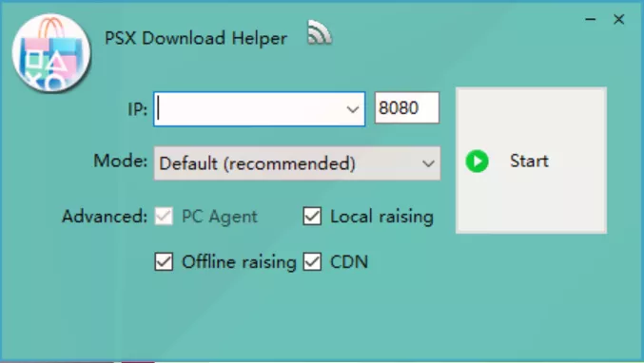Minimize the PSX Download Helper window
The image size is (644, 363).
(x=591, y=19)
